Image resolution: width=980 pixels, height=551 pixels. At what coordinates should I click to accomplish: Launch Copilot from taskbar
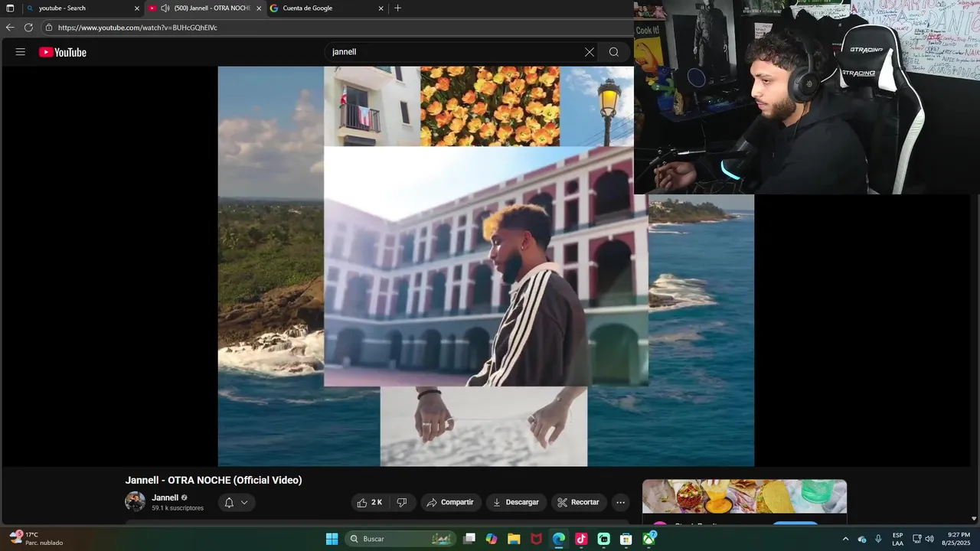pyautogui.click(x=492, y=539)
